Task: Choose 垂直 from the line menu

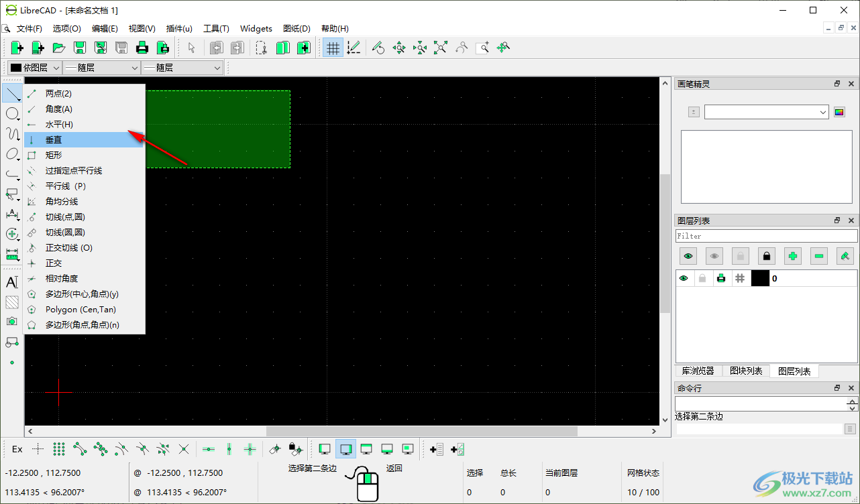Action: click(x=85, y=140)
